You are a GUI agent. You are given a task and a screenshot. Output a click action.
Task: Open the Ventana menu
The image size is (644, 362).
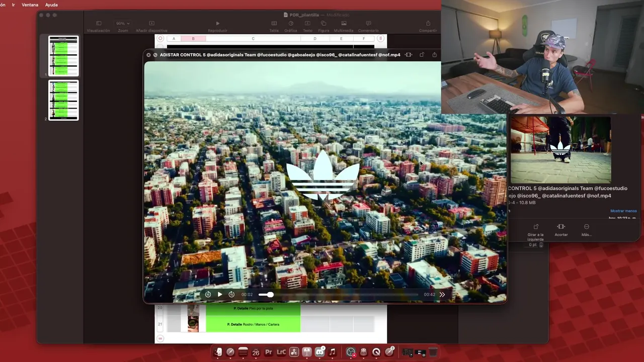(x=30, y=5)
